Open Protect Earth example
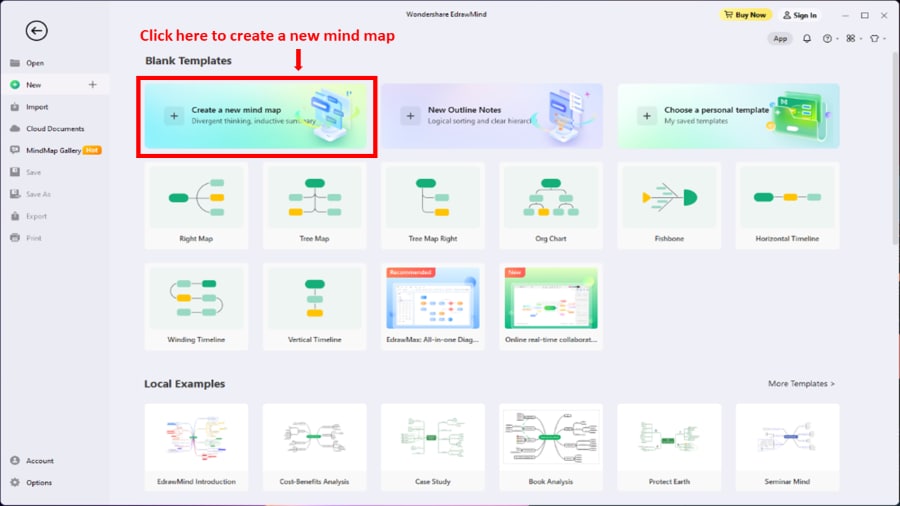The image size is (900, 506). [669, 447]
